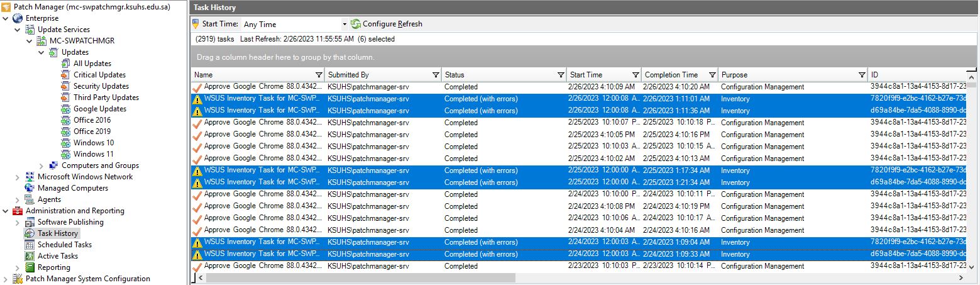Click the Windows 10 view icon
The height and width of the screenshot is (285, 980).
pyautogui.click(x=65, y=143)
